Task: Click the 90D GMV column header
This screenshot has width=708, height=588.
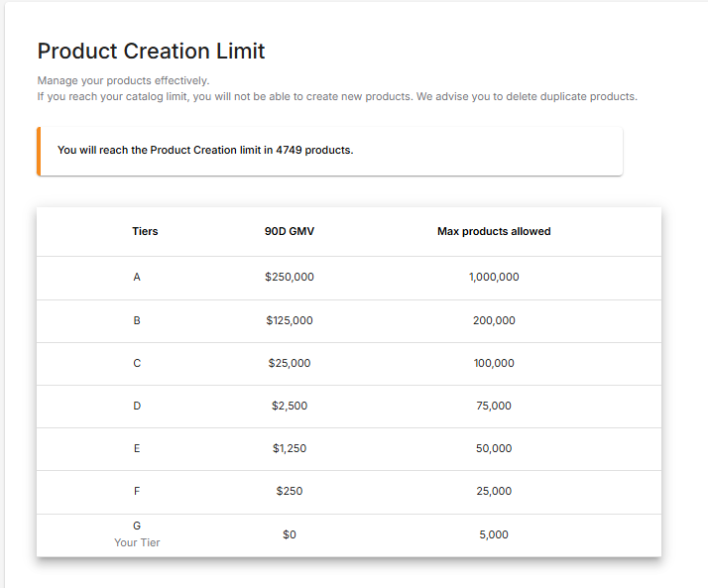Action: coord(289,231)
